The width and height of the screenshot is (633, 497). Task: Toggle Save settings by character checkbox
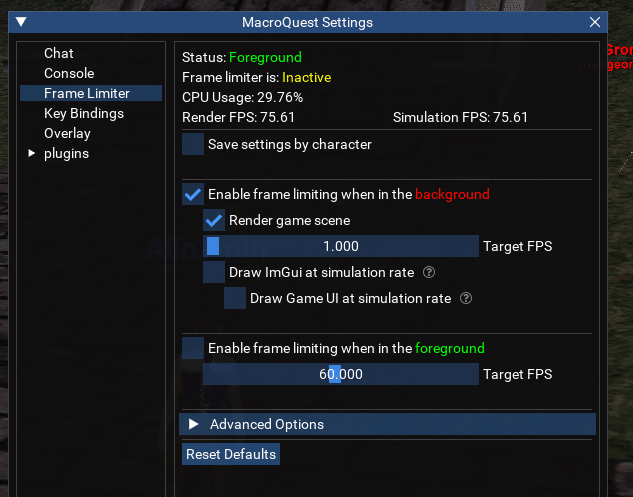click(193, 145)
